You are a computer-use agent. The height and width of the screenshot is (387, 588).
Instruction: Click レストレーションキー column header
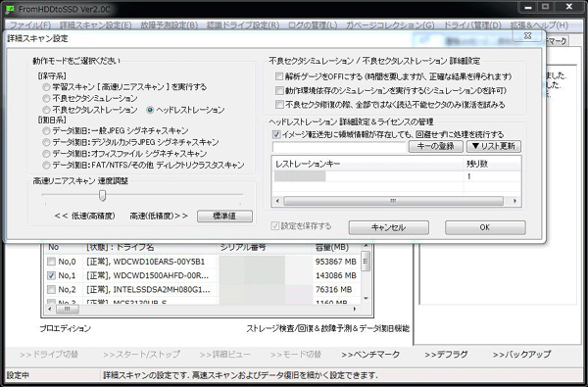tap(367, 164)
